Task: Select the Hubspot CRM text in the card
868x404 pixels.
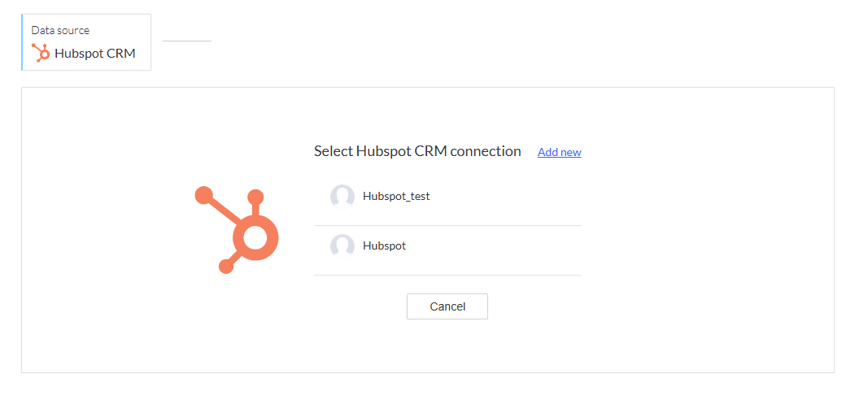Action: 94,54
